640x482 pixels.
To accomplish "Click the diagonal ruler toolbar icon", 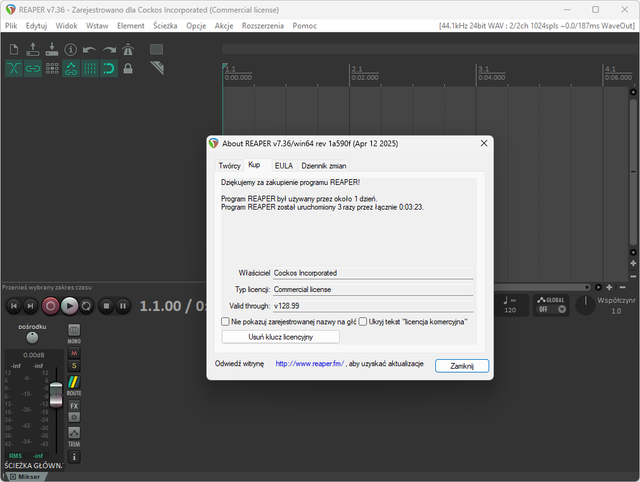I will tap(157, 67).
